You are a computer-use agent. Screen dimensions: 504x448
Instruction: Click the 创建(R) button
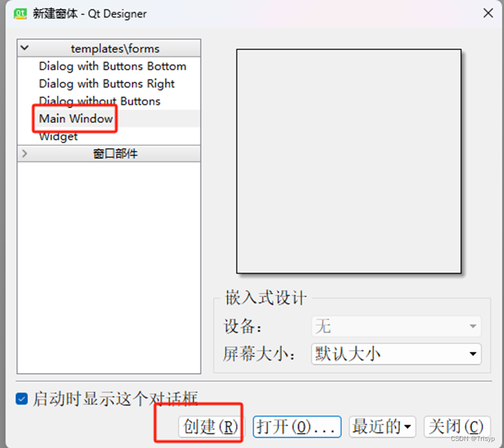[x=211, y=427]
